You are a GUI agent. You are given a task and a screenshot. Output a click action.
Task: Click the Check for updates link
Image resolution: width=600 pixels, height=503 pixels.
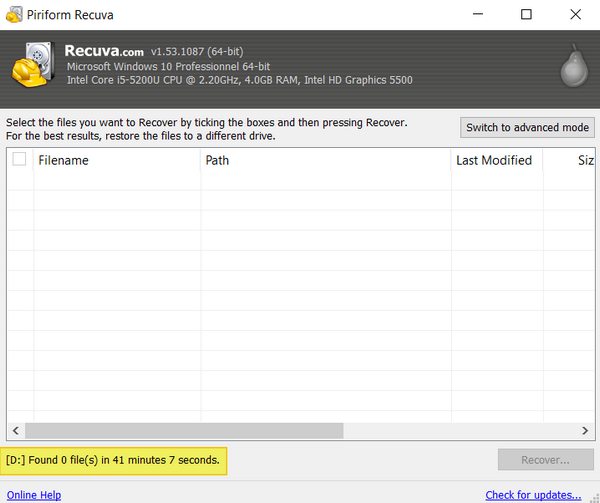point(533,495)
